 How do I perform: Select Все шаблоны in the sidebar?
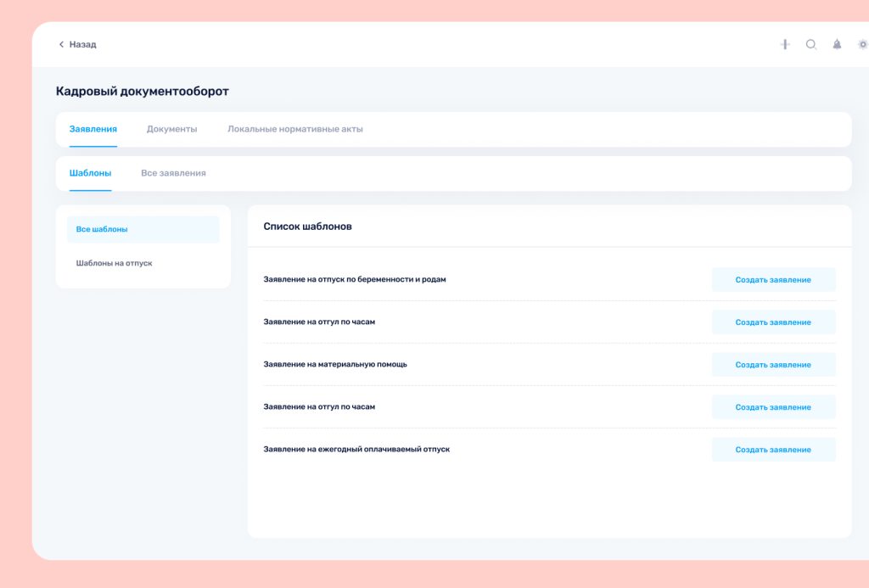pyautogui.click(x=143, y=229)
